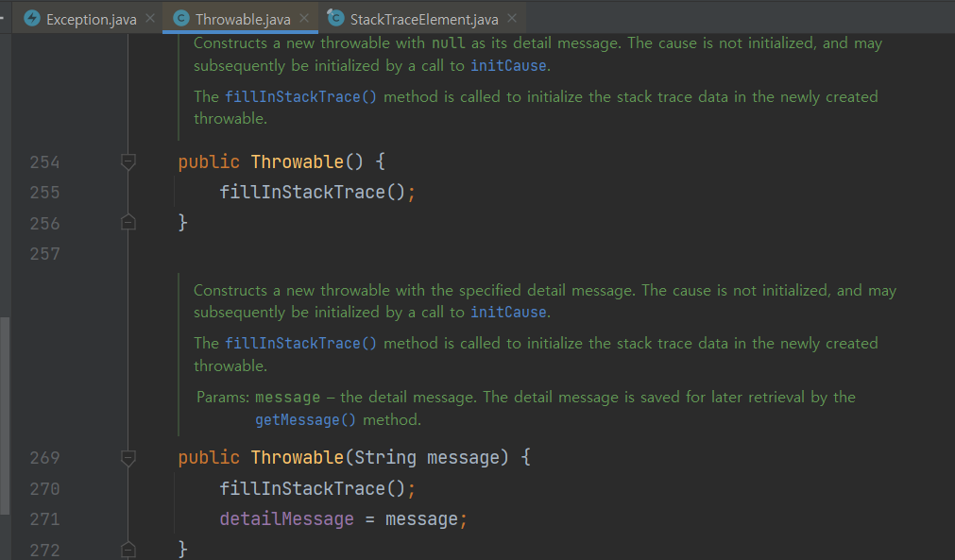Screen dimensions: 955x560
Task: Click line number 270 in the gutter
Action: click(x=45, y=489)
